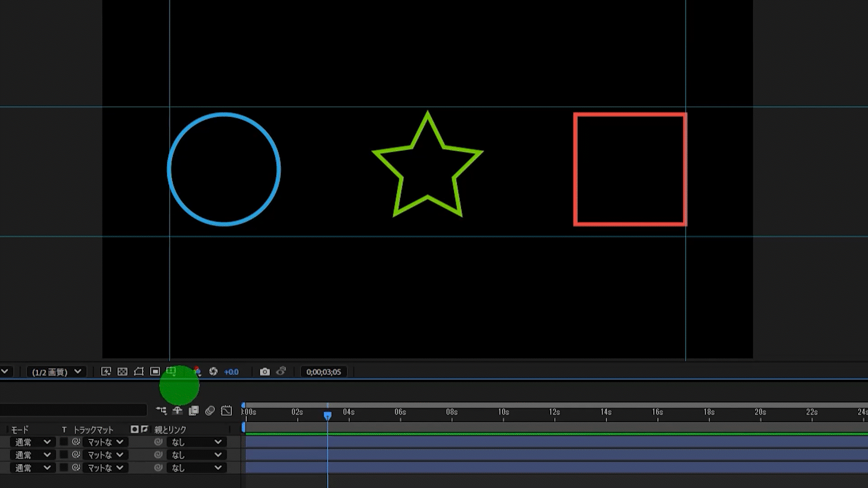
Task: Click the third layer's duration bar
Action: point(557,467)
